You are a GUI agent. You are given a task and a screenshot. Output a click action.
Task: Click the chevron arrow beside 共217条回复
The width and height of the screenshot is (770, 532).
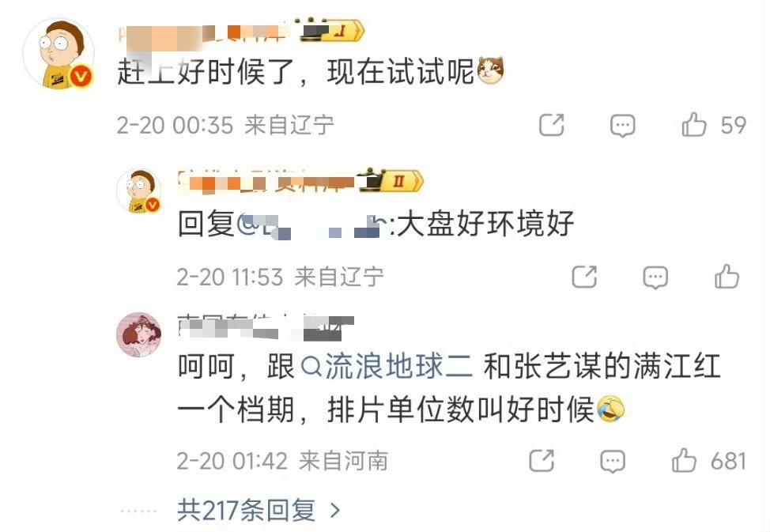tap(335, 511)
